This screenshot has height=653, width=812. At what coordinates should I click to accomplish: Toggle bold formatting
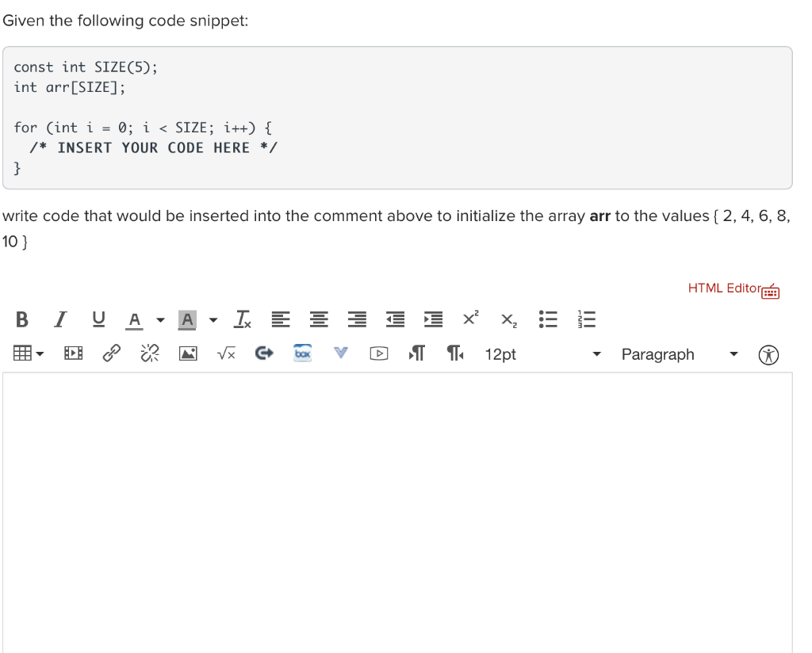(21, 319)
